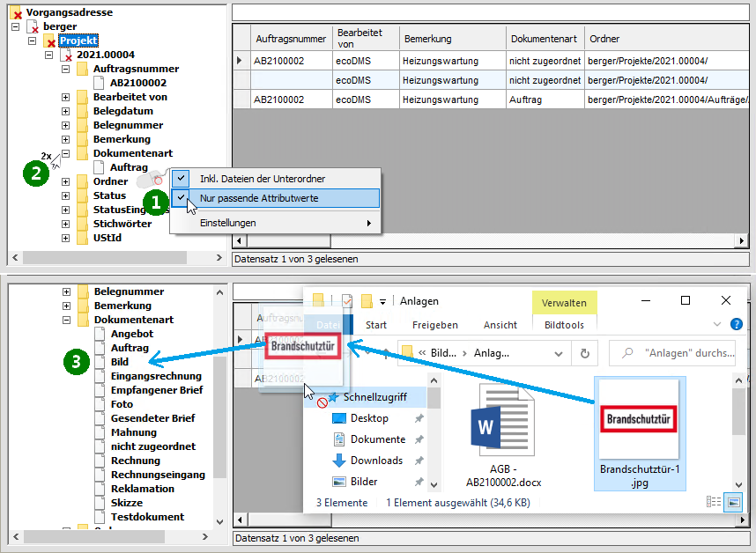Screen dimensions: 756x553
Task: Switch to large thumbnails view icon
Action: click(x=733, y=502)
